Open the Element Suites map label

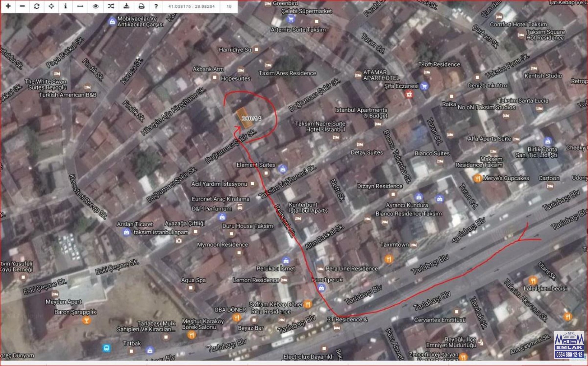[x=256, y=165]
